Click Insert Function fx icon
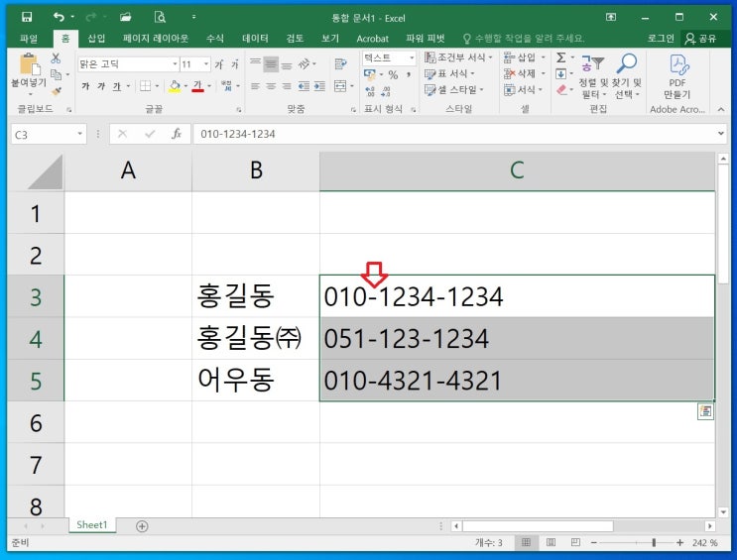The height and width of the screenshot is (560, 737). click(177, 134)
